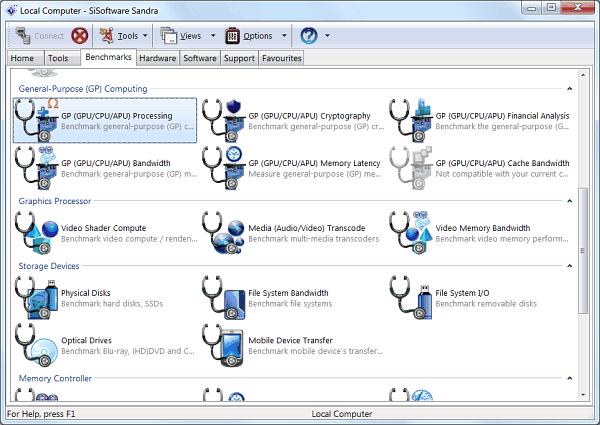Click 'Benchmark file systems' description

point(290,304)
